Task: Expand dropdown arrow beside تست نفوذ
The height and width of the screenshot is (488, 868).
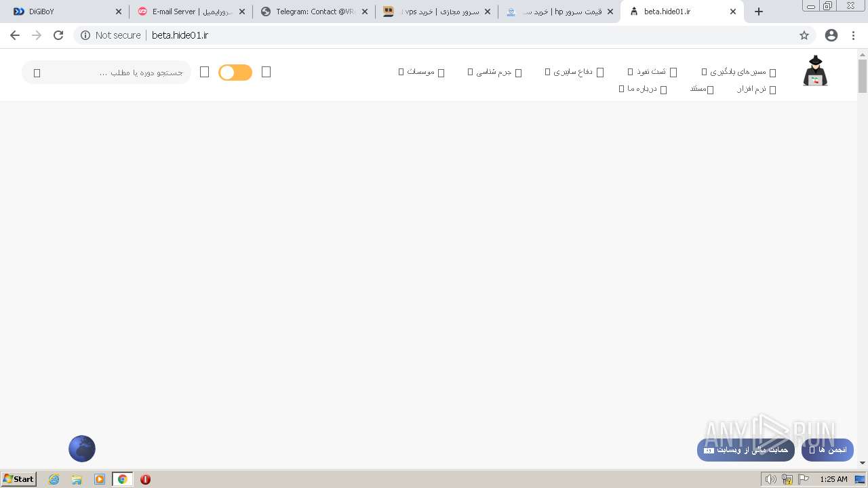Action: [630, 72]
